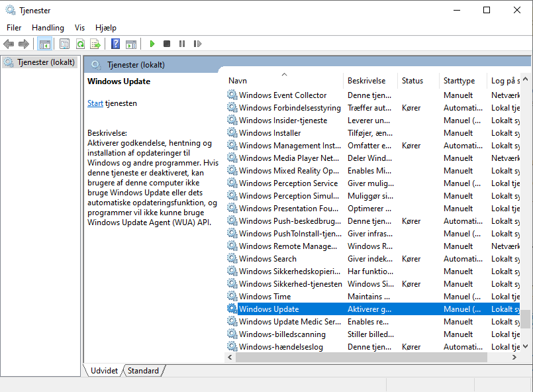
Task: Click the 'Aktiverer g...' description cell
Action: tap(369, 309)
